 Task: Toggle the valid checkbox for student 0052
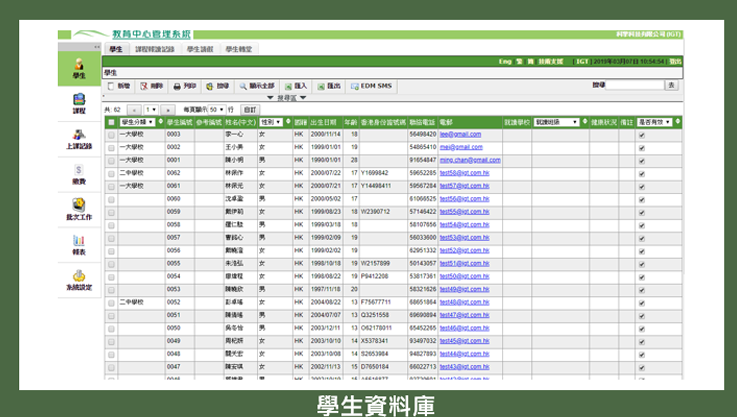point(642,303)
